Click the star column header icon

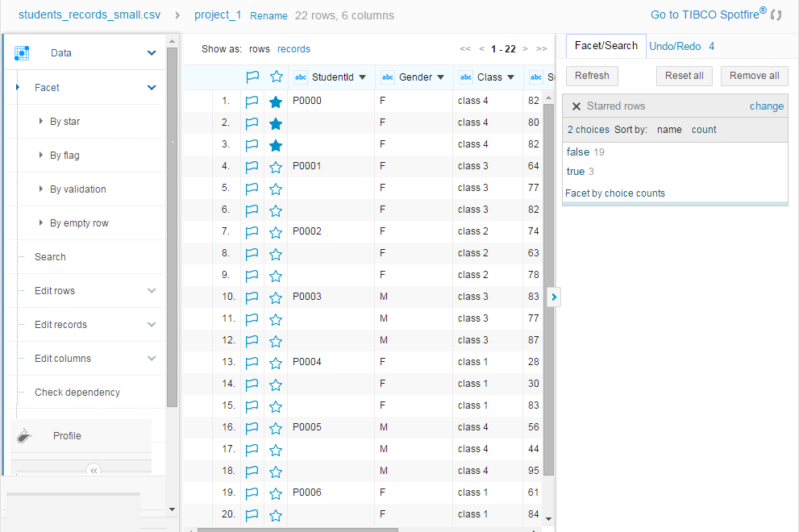click(x=277, y=77)
